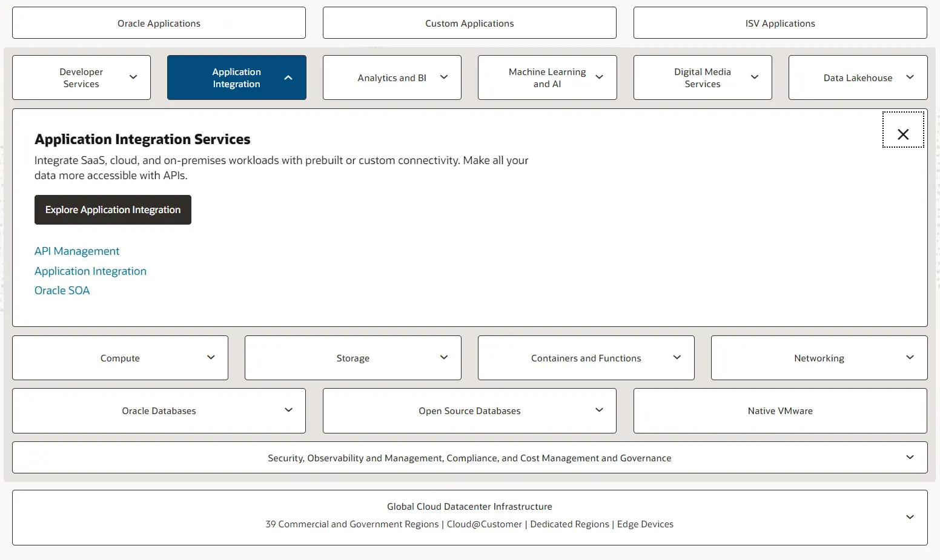Click the Compute label

120,358
